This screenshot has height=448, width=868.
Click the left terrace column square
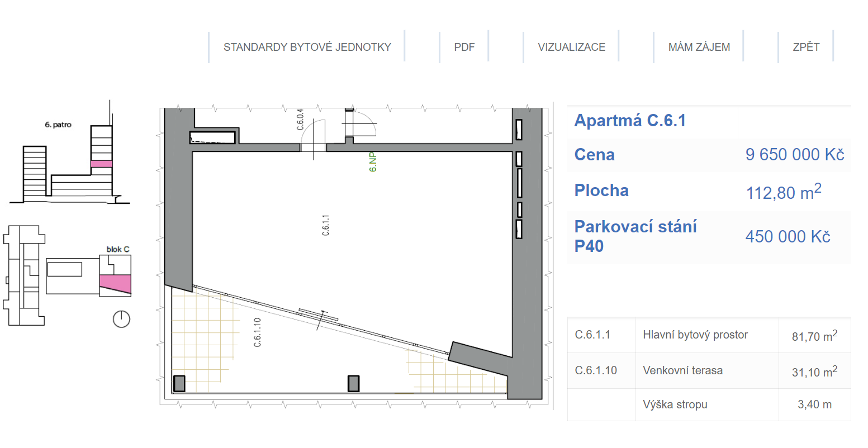click(x=179, y=384)
